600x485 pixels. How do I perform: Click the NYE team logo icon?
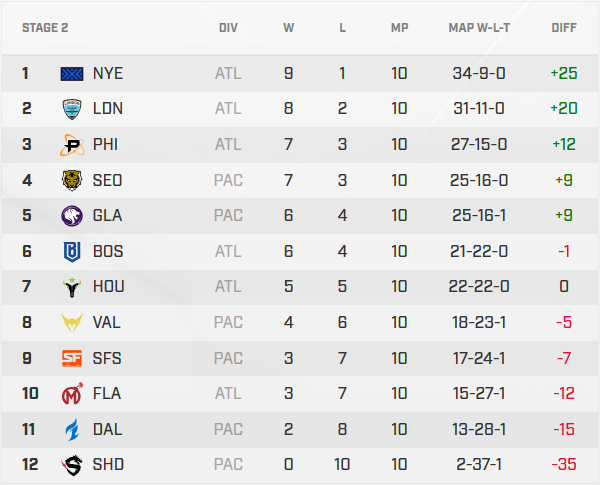pyautogui.click(x=73, y=73)
